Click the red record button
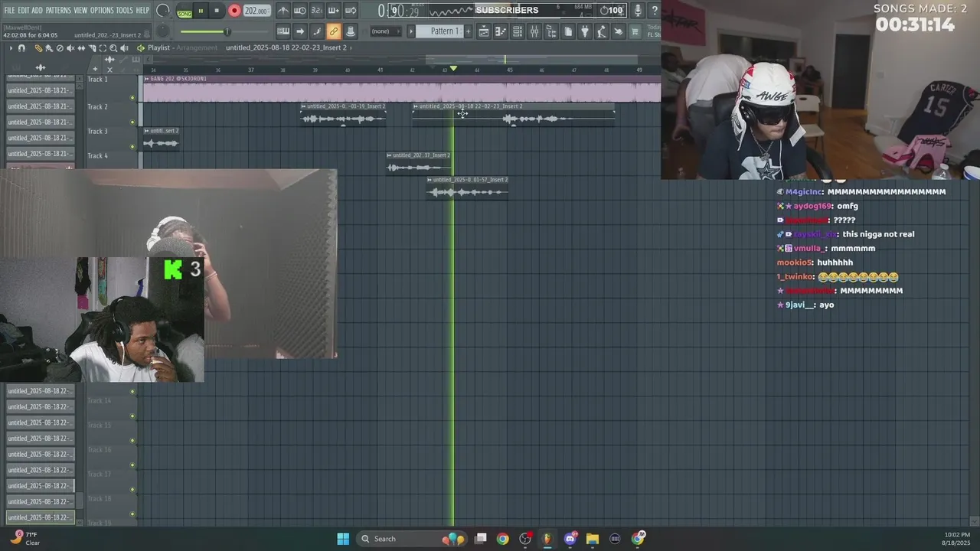980x551 pixels. [x=234, y=11]
